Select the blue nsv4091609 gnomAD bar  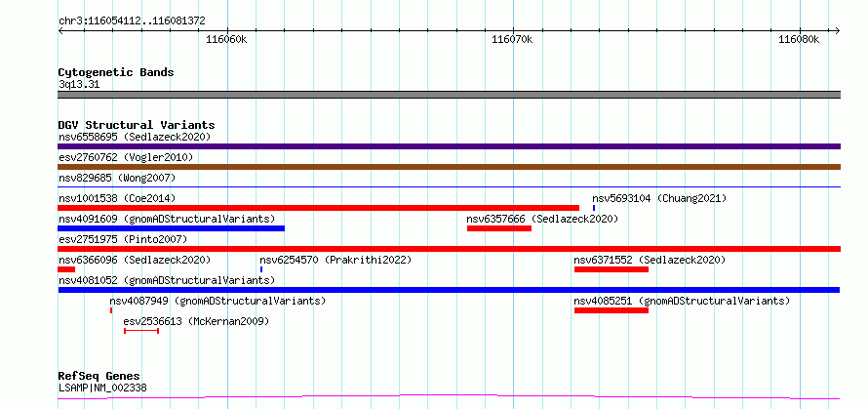(x=171, y=228)
